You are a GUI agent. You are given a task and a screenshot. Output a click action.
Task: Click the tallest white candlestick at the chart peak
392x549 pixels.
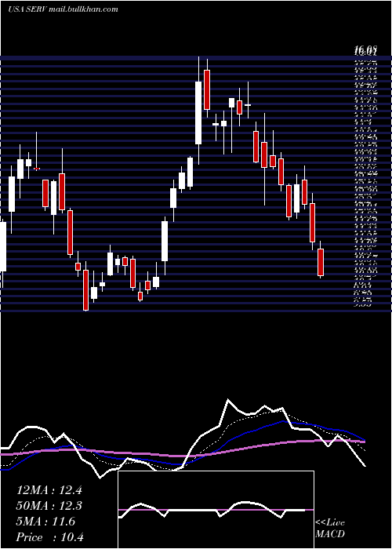coord(198,113)
